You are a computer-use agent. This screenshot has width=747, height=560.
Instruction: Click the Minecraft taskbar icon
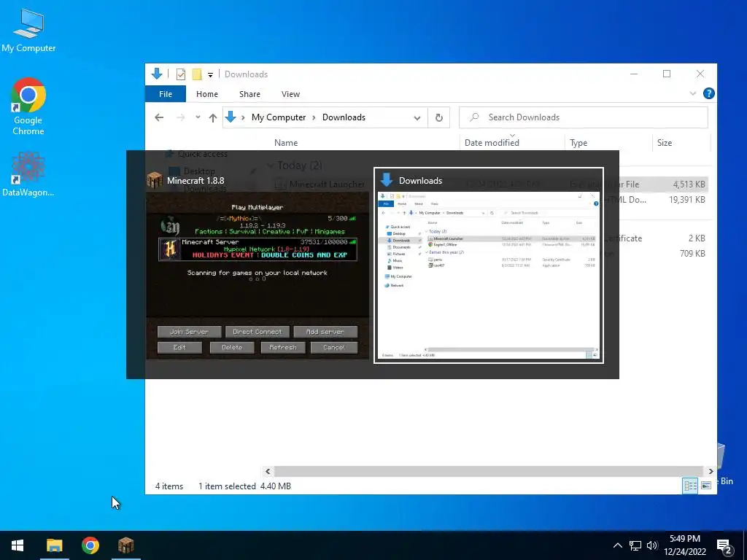pos(125,545)
